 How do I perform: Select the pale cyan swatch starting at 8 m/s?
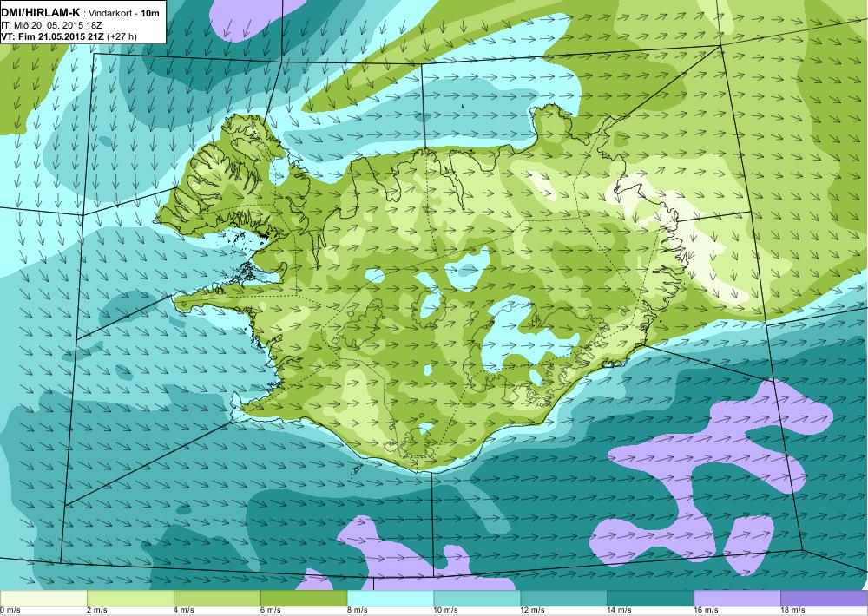click(x=391, y=599)
